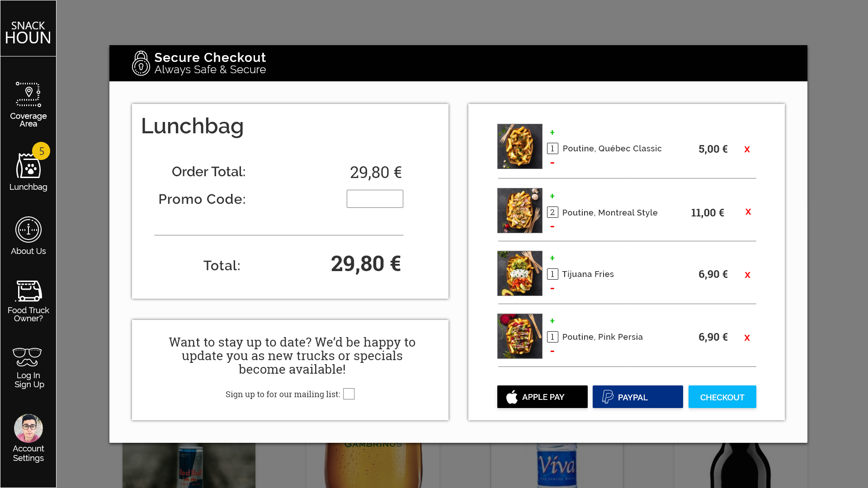The height and width of the screenshot is (488, 868).
Task: Remove Poutine, Québec Classic with red X
Action: point(747,149)
